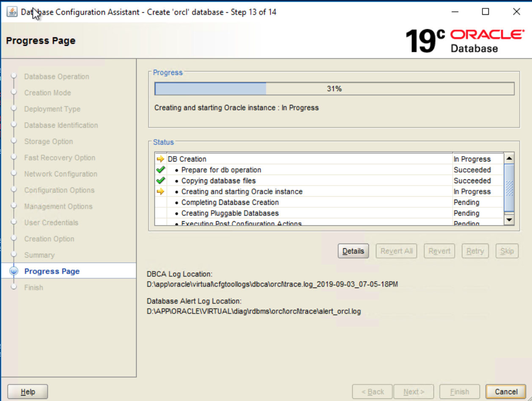Select the Configuration Options step

[59, 190]
